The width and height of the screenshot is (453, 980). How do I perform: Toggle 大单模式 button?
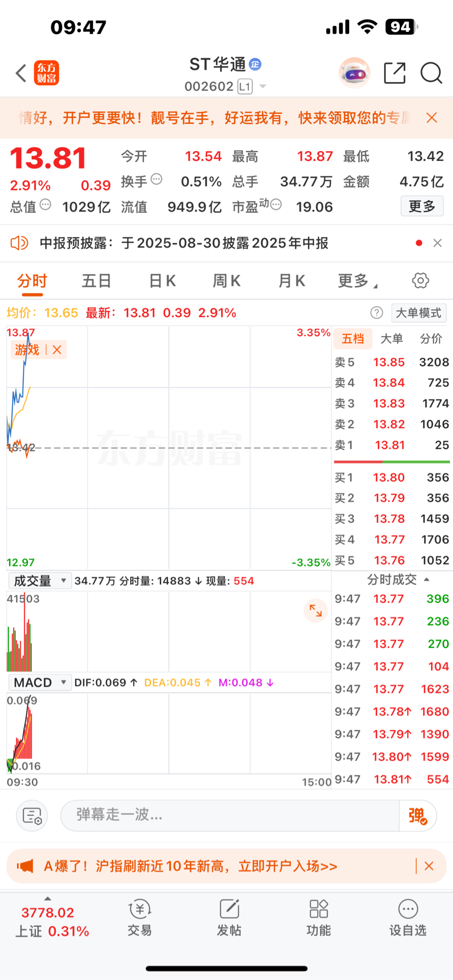tap(419, 313)
